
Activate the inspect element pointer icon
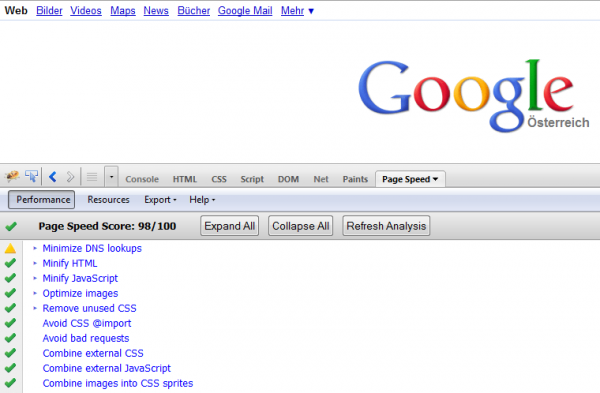pos(31,176)
